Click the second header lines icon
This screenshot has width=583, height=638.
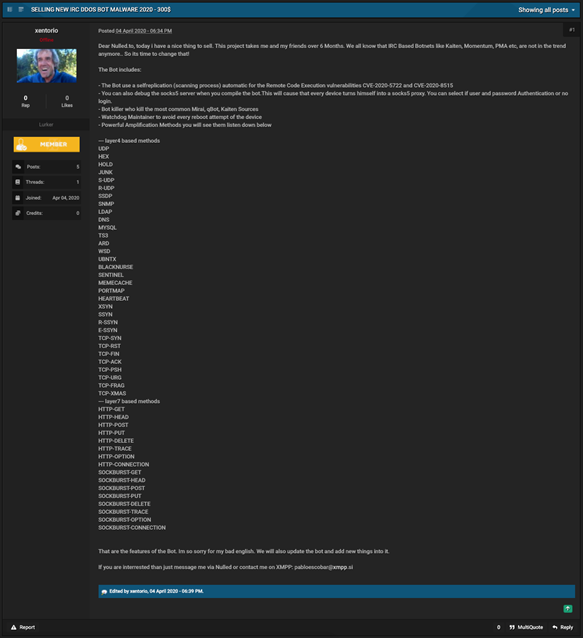point(21,9)
